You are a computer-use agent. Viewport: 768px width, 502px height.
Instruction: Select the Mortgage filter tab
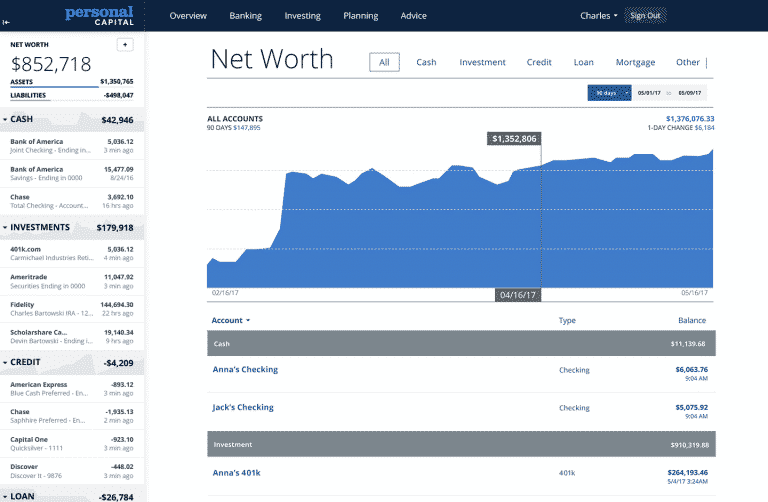tap(635, 62)
